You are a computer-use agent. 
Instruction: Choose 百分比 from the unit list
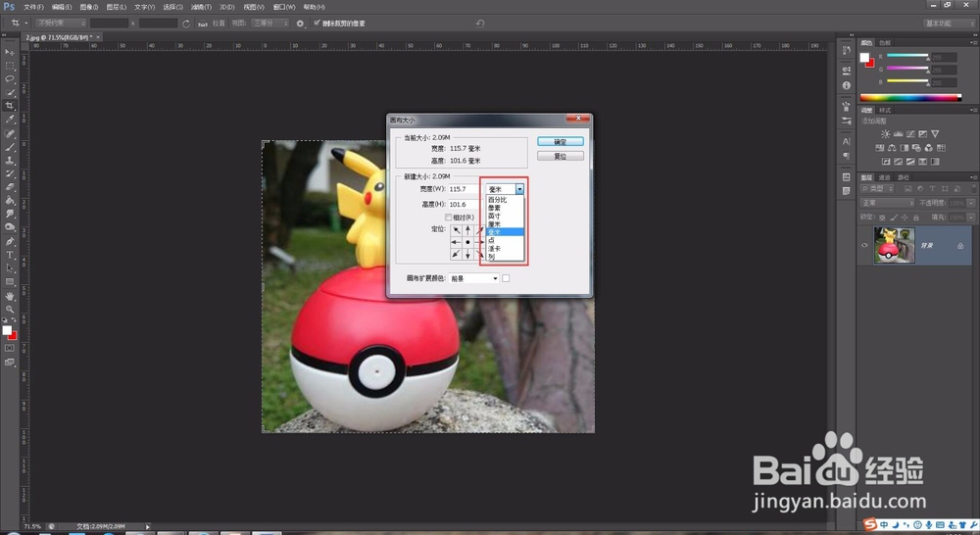505,199
